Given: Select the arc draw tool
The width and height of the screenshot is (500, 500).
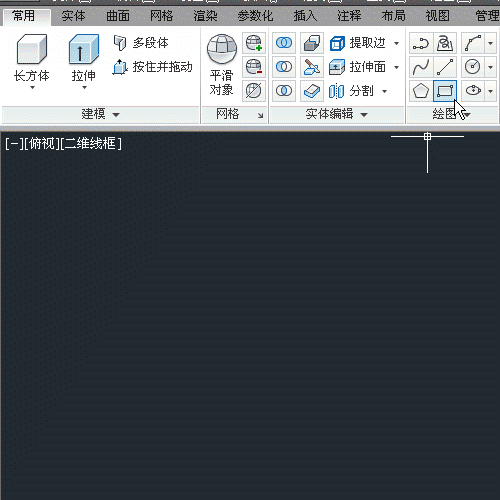Looking at the screenshot, I should pyautogui.click(x=473, y=43).
